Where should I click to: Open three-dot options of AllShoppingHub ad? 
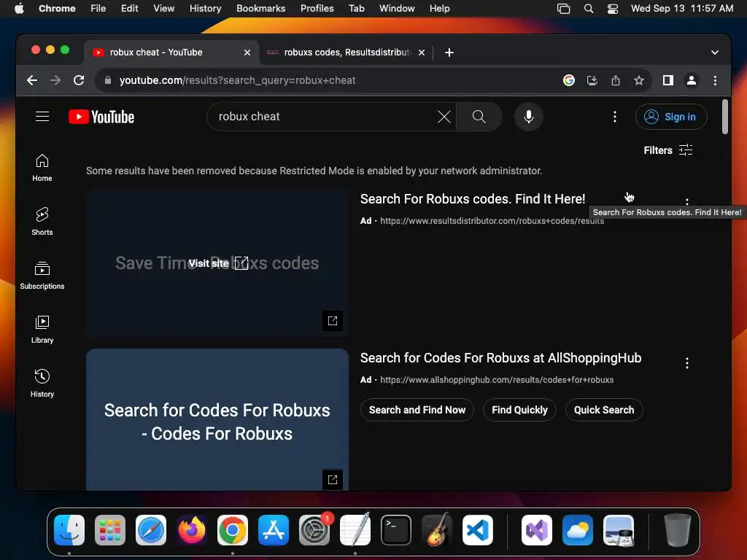(687, 363)
